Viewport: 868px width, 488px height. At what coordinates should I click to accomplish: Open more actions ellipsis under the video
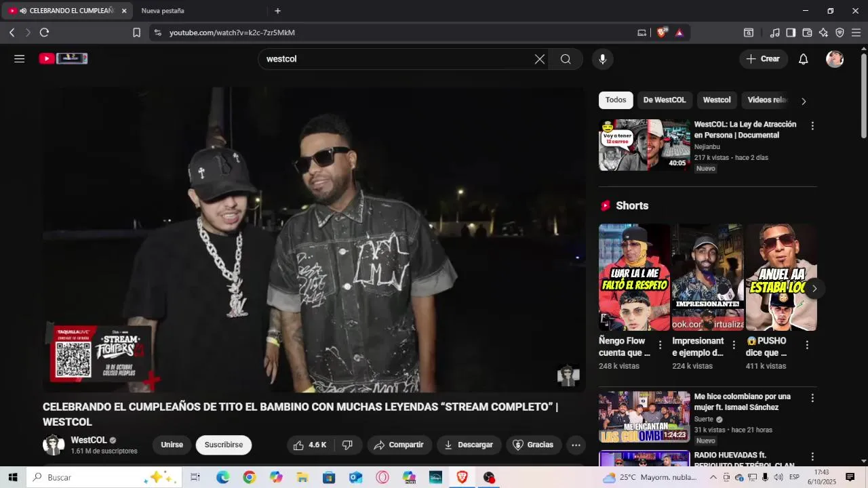coord(576,445)
